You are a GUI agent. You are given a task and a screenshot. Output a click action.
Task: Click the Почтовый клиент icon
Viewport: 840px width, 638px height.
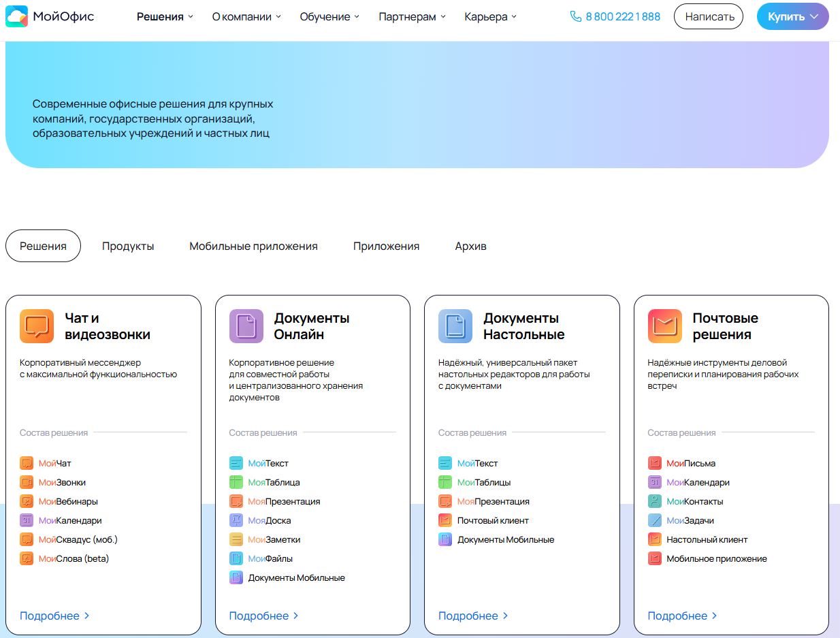(x=445, y=520)
